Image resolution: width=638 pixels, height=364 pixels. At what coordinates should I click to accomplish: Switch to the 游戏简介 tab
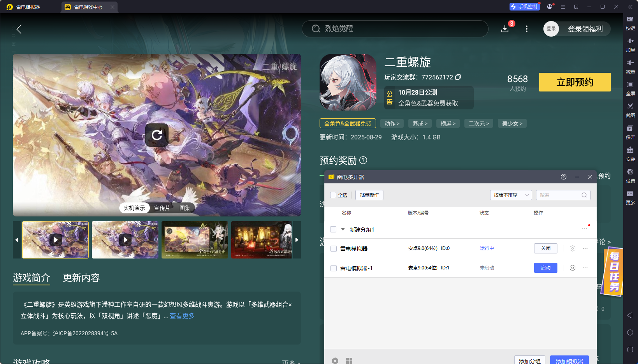(x=32, y=278)
